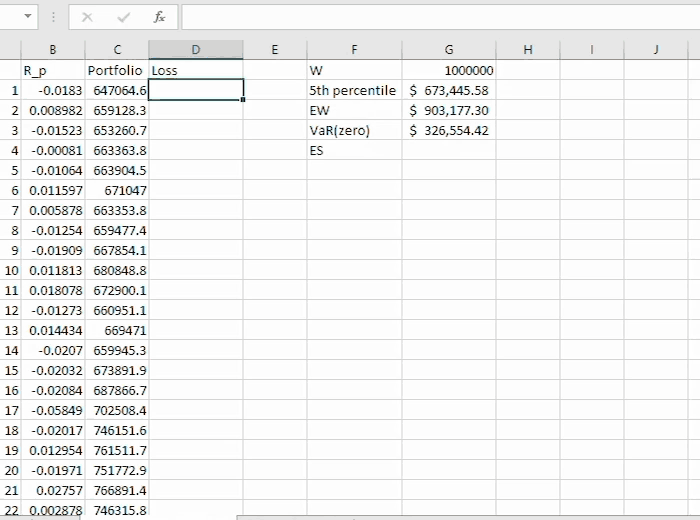Viewport: 700px width, 520px height.
Task: Click the R_p header cell
Action: pyautogui.click(x=53, y=70)
